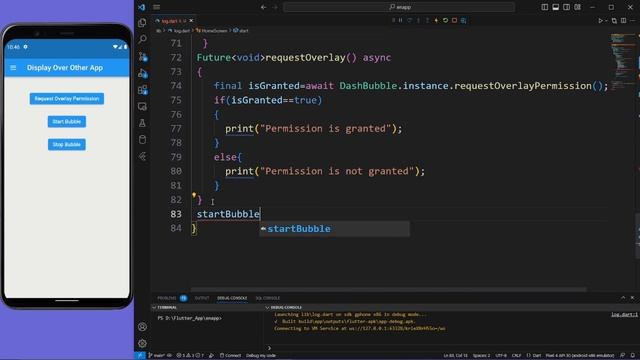Open the VS Code hamburger menu
This screenshot has height=360, width=640.
point(156,7)
